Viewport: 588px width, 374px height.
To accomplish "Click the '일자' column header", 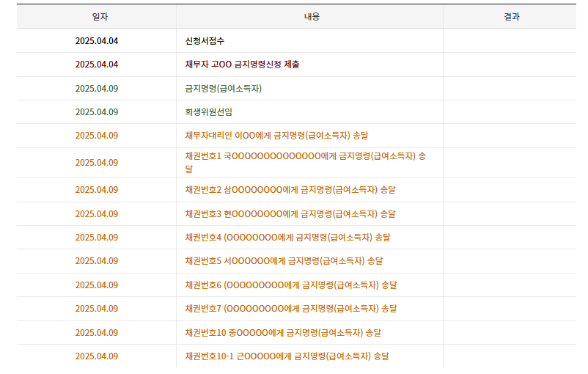I will tap(100, 17).
